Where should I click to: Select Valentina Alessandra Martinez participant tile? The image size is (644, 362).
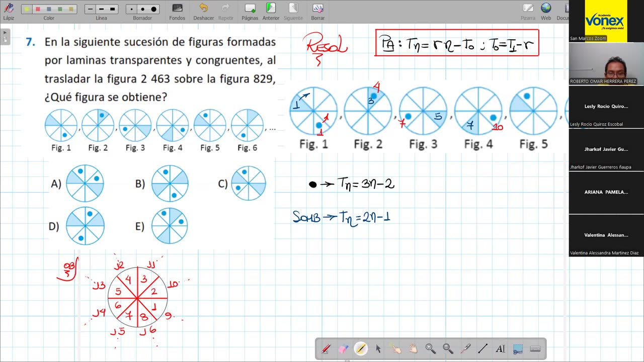606,235
